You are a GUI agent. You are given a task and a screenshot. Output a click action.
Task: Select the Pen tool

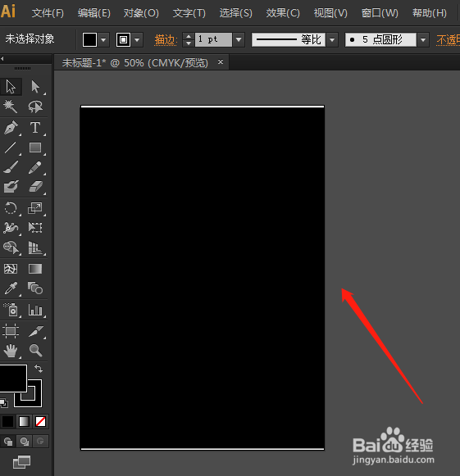click(x=11, y=128)
